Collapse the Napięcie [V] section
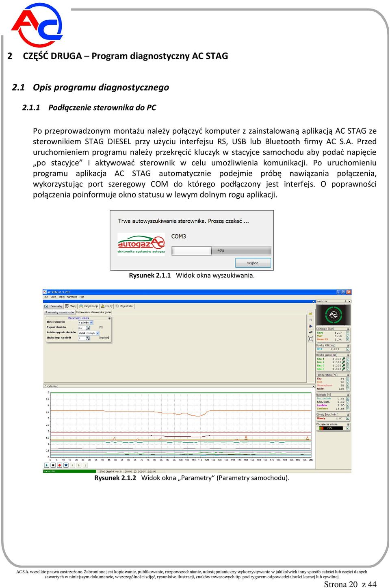This screenshot has height=588, width=390. 348,395
